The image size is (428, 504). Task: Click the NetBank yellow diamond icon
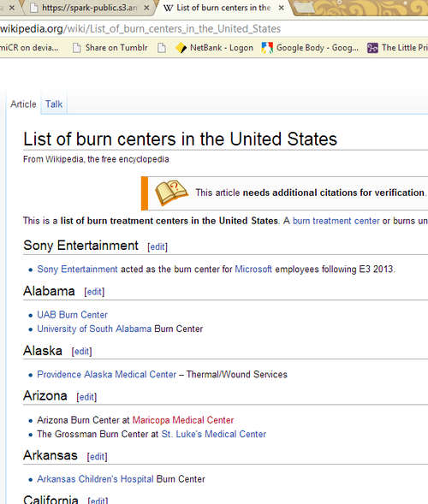181,48
